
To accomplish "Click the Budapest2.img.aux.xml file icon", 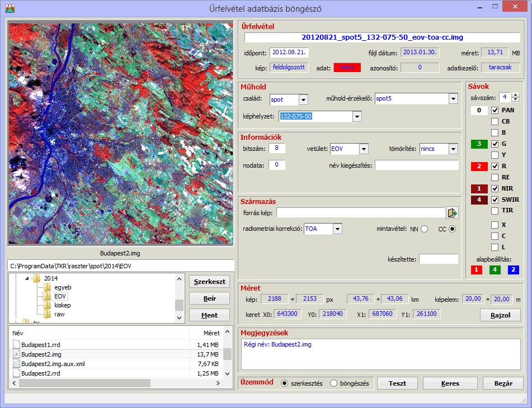I will (16, 364).
